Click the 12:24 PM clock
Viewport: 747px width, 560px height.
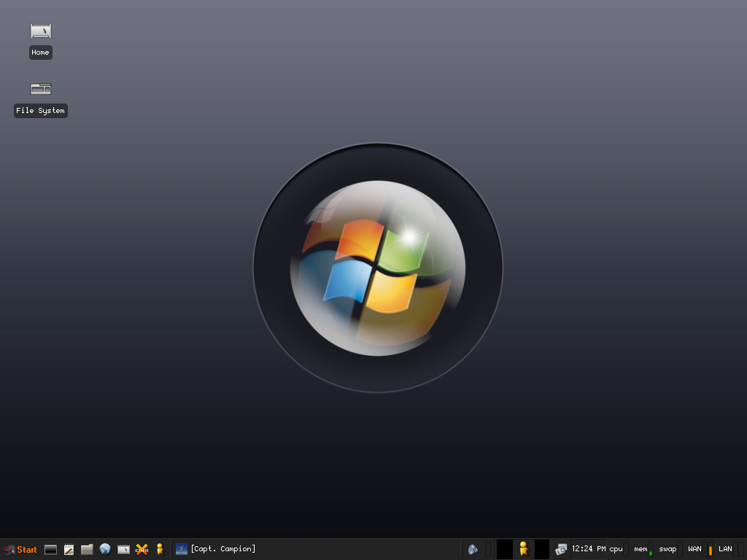tap(589, 548)
